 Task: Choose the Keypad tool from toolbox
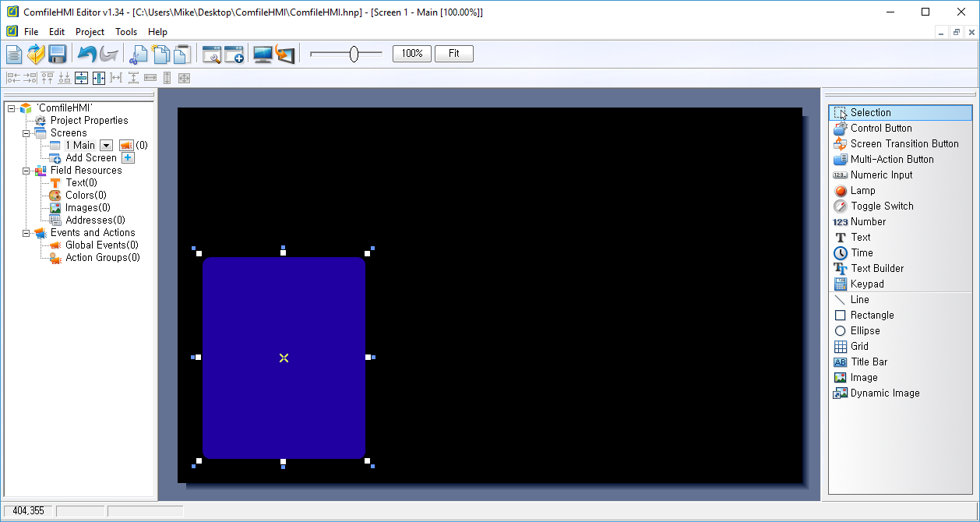(x=866, y=284)
